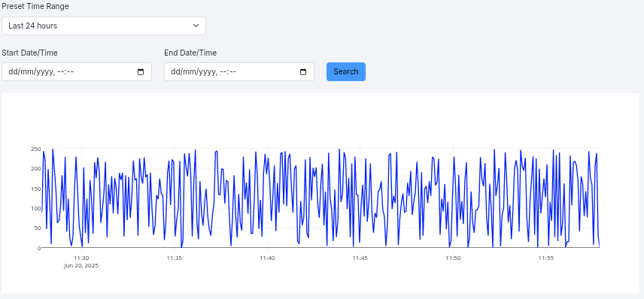Focus the Start Date/Time input field
The height and width of the screenshot is (299, 644).
coord(77,72)
